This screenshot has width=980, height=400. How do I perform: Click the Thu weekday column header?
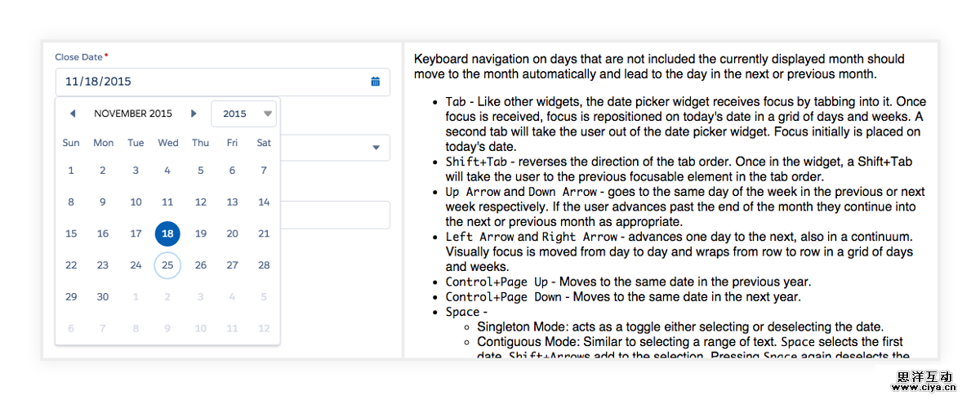tap(200, 143)
